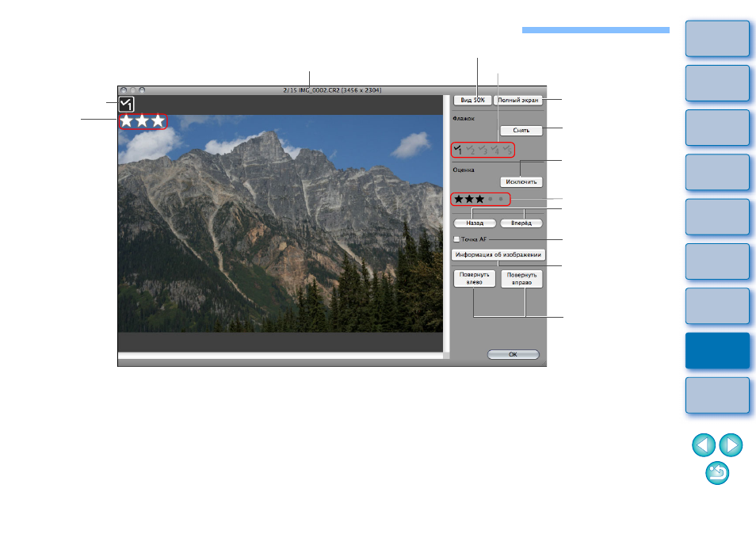Click the Вид 50% button
Viewport: 756px width, 534px height.
472,101
